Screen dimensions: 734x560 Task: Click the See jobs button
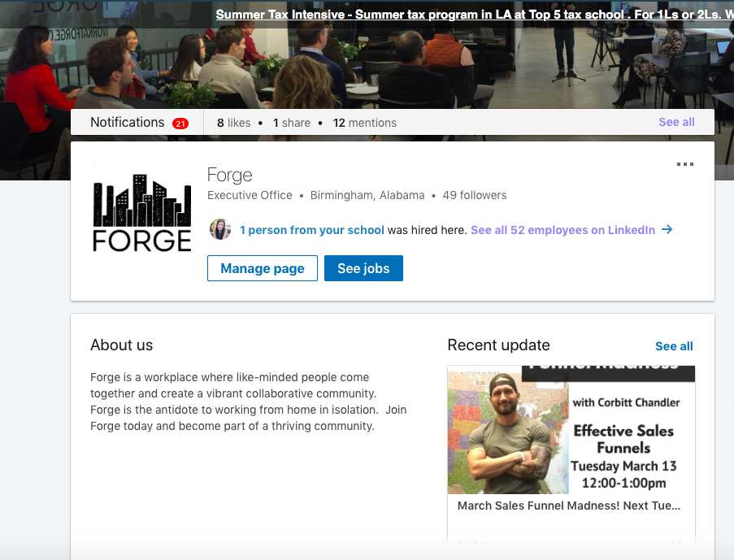363,268
